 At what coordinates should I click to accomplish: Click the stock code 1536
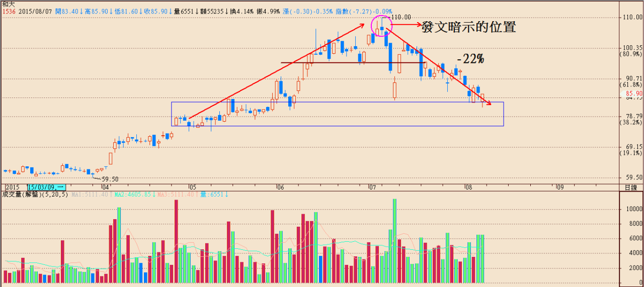pos(8,11)
